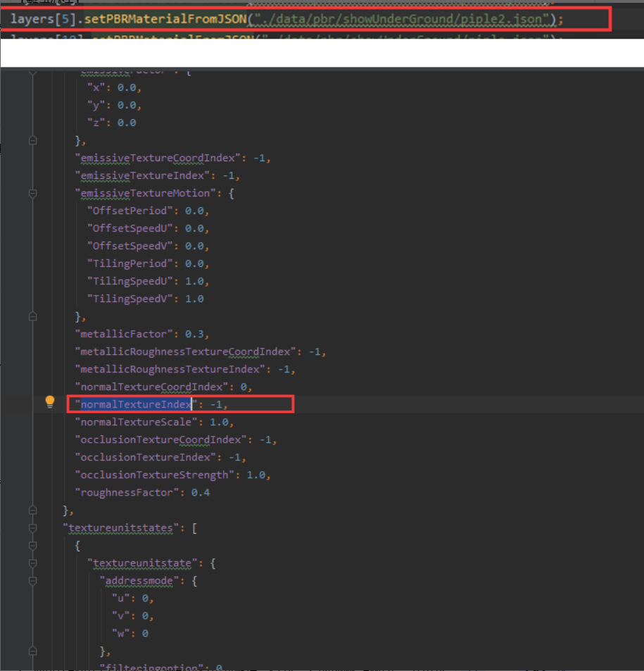The image size is (644, 671).
Task: Click the TilingSpeedU line
Action: 148,281
